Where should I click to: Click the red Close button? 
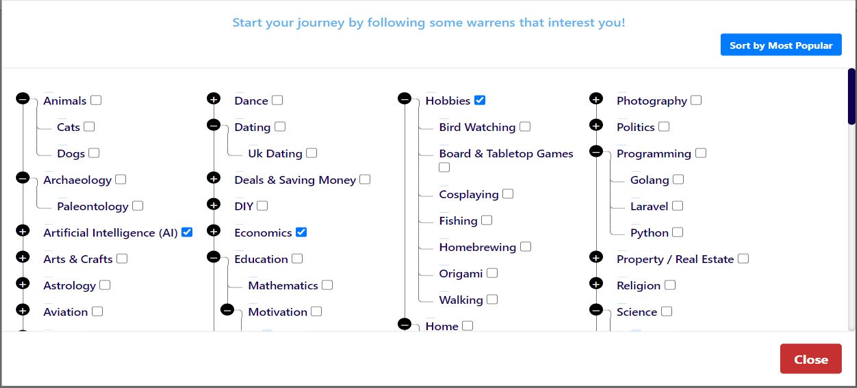(x=811, y=359)
